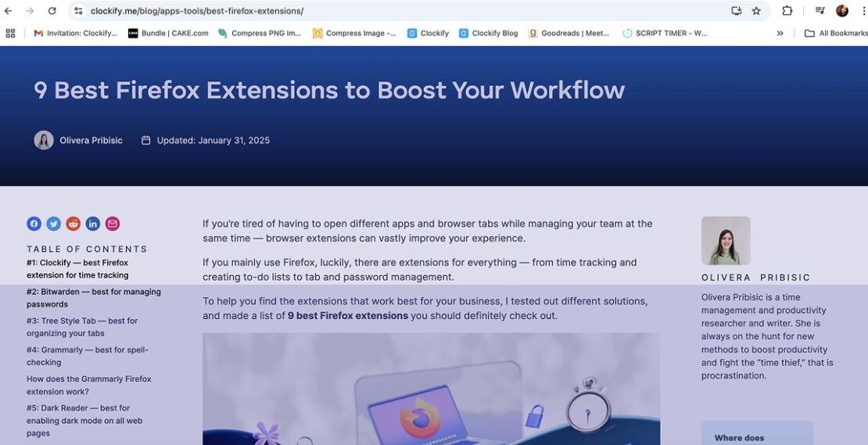The image size is (868, 445).
Task: Open the apps grid in bookmarks bar
Action: [x=10, y=33]
